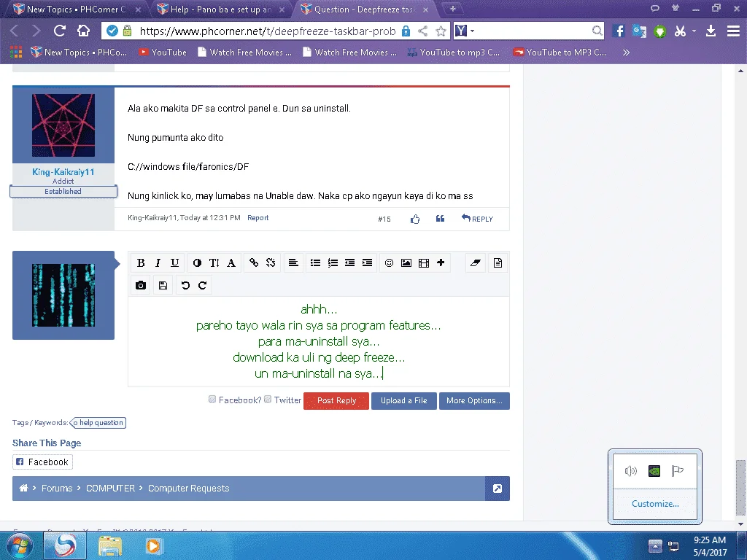Open King-Kaikraiy11 profile name link
This screenshot has width=747, height=560.
click(x=63, y=172)
